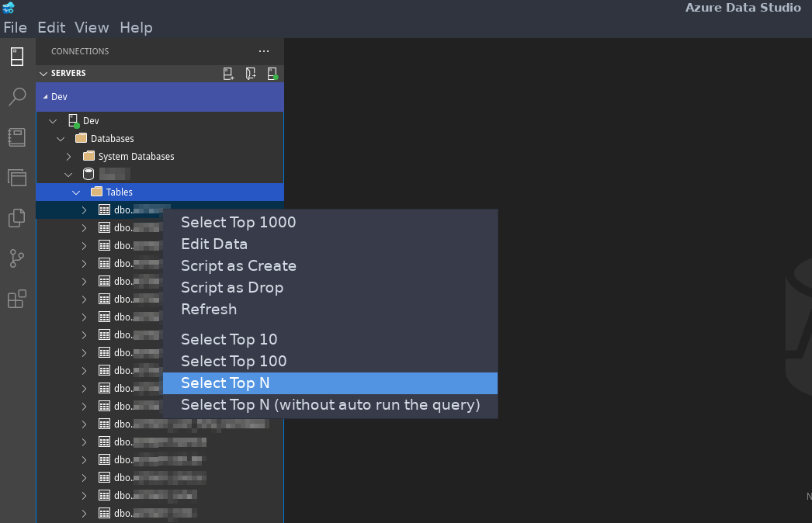Open the View menu
This screenshot has height=523, width=812.
pyautogui.click(x=92, y=27)
